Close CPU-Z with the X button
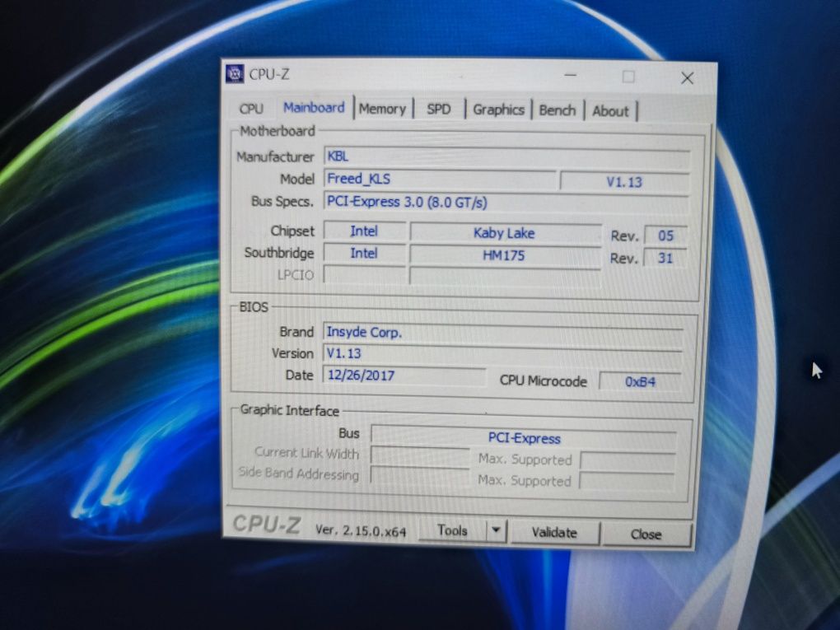Viewport: 840px width, 630px height. [x=688, y=78]
